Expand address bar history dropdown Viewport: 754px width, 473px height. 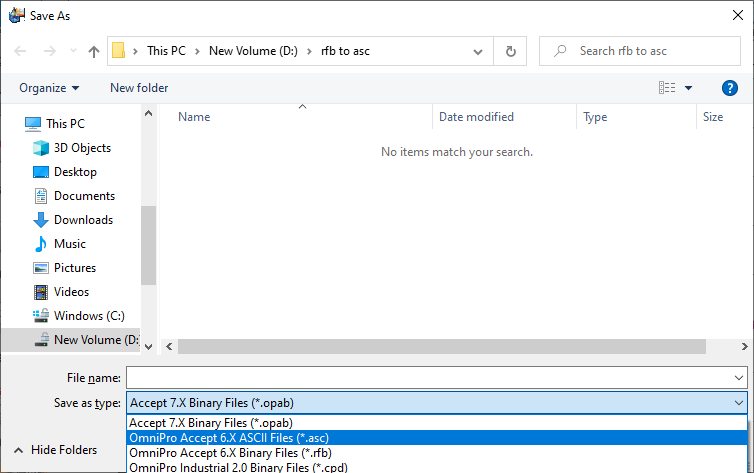tap(478, 51)
